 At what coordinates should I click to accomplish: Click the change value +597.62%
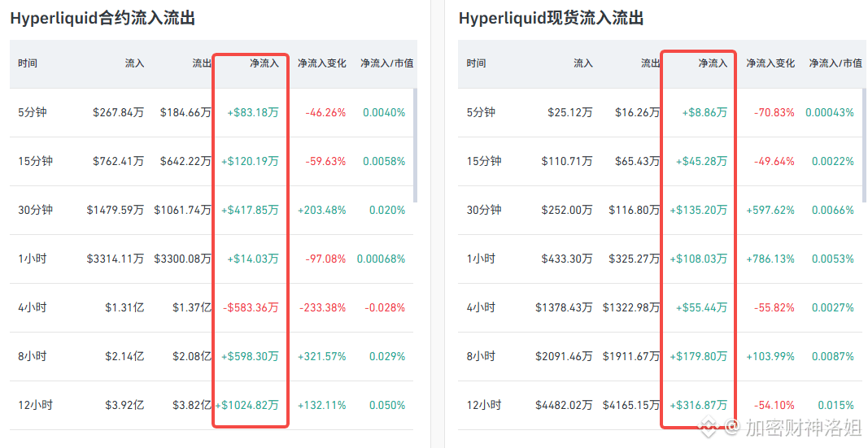pos(770,210)
